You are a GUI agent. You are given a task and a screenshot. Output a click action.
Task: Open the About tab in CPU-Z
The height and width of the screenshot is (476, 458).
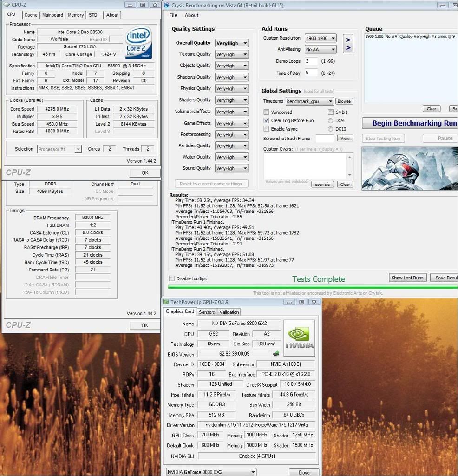point(112,15)
